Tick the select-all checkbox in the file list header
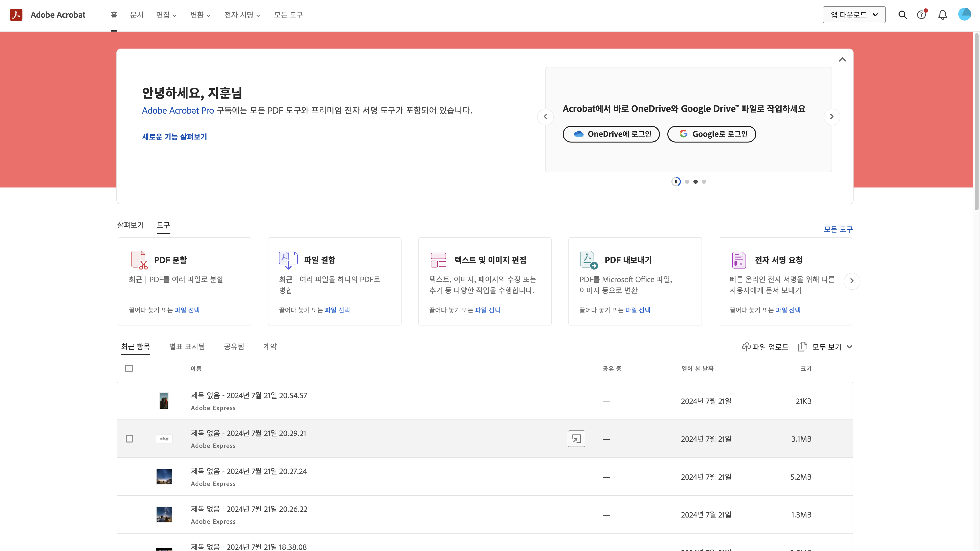The height and width of the screenshot is (551, 980). click(x=129, y=368)
